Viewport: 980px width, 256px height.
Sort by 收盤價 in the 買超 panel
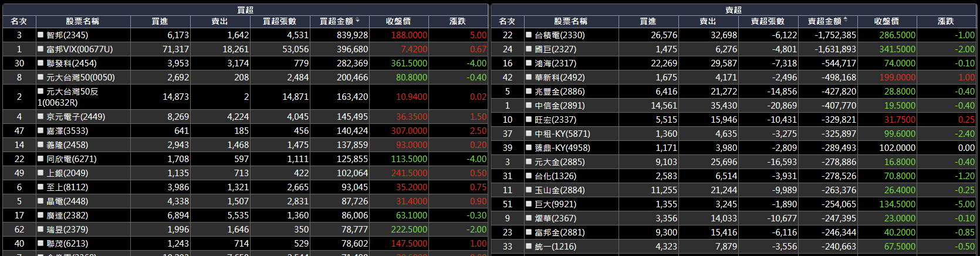click(x=398, y=21)
